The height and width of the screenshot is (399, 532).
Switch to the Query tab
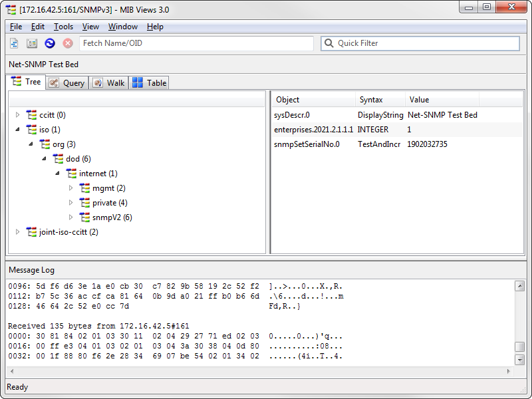[67, 82]
